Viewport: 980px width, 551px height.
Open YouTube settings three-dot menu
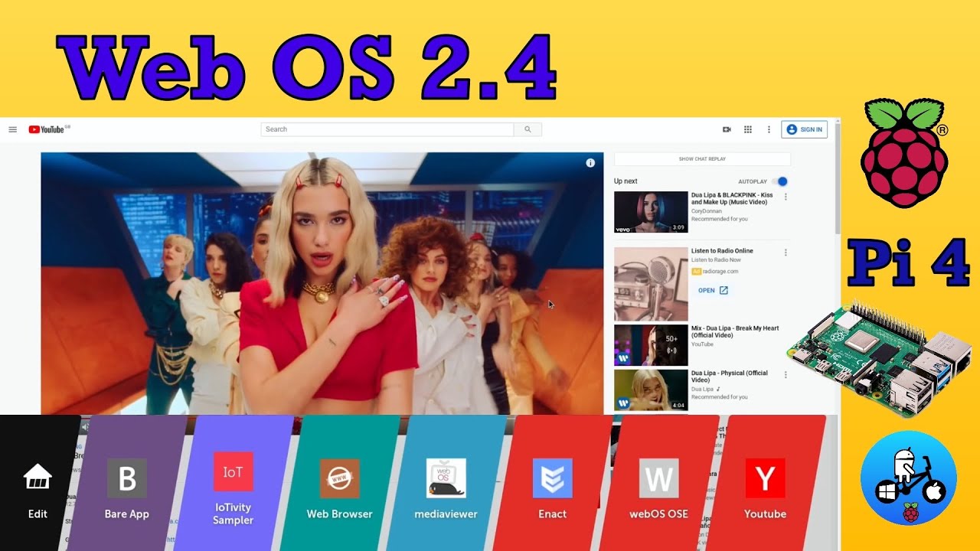tap(769, 129)
